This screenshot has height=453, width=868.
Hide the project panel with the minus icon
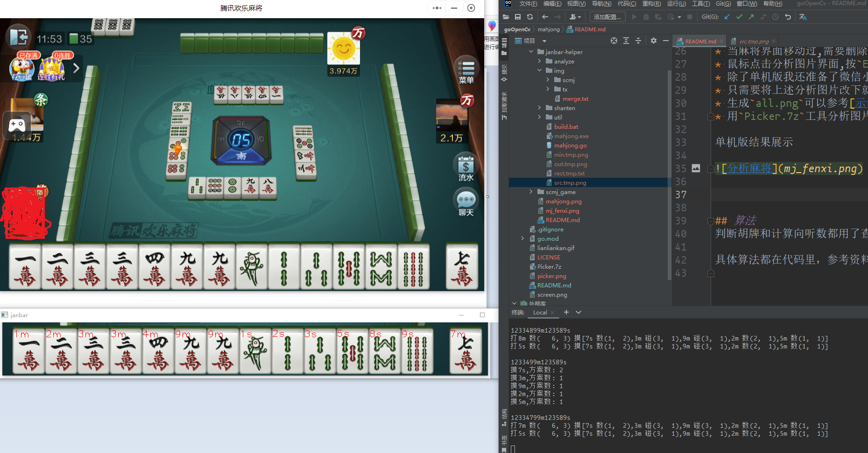click(666, 41)
